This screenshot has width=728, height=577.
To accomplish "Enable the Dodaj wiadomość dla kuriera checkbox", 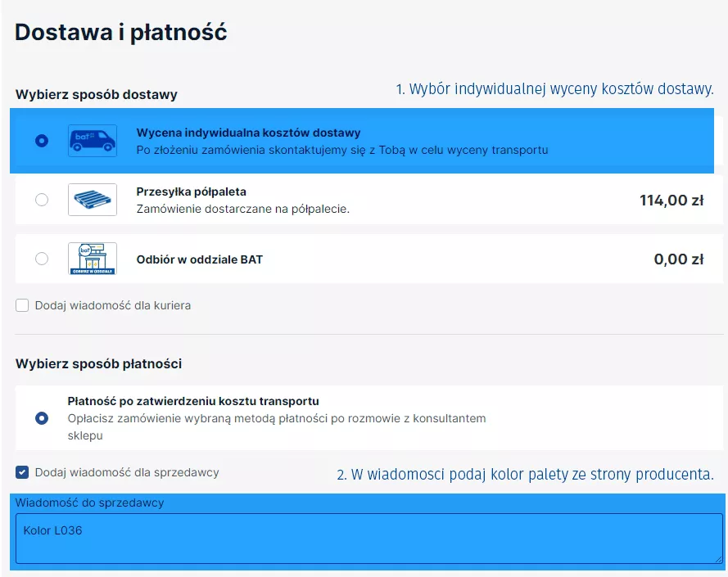I will [23, 305].
